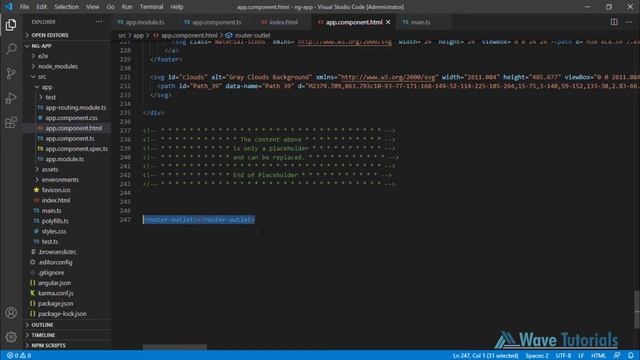Open the Explorer view icon
Image resolution: width=640 pixels, height=360 pixels.
(11, 25)
